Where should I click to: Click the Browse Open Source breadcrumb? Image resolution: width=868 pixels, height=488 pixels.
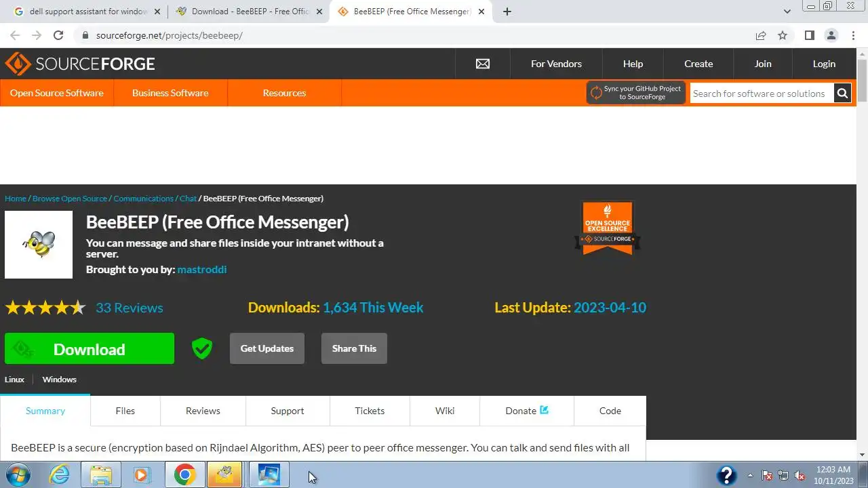click(x=70, y=199)
